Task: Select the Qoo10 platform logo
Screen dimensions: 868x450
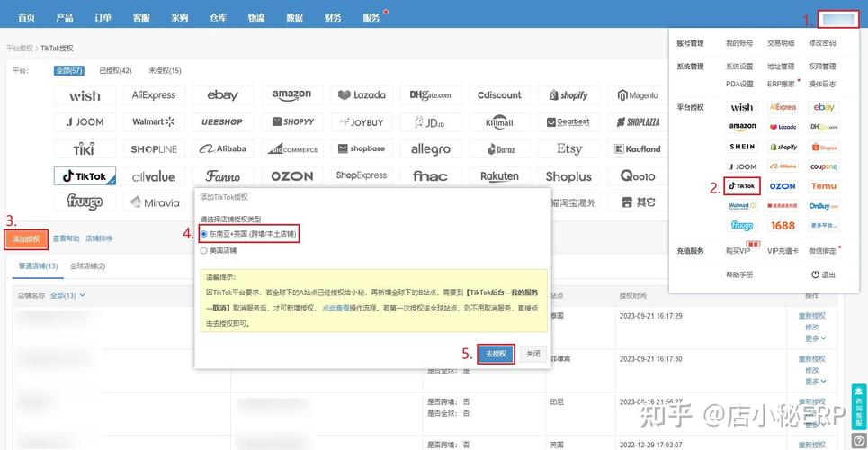Action: tap(638, 176)
